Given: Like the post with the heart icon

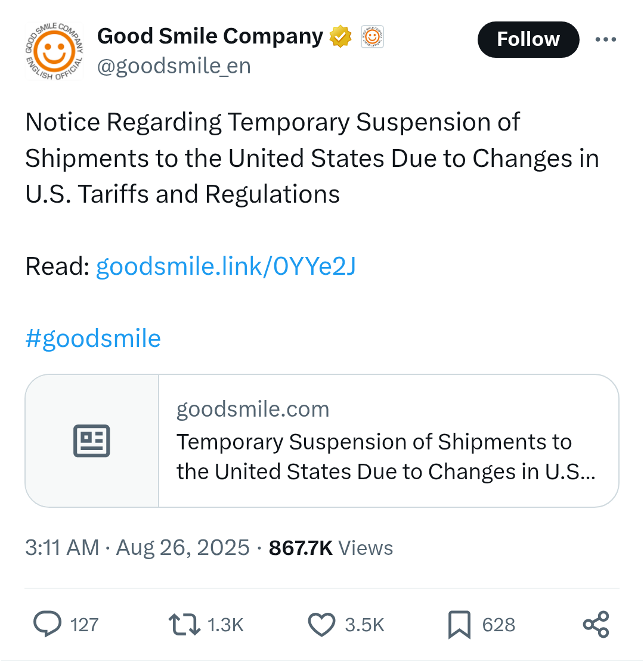Looking at the screenshot, I should 322,624.
